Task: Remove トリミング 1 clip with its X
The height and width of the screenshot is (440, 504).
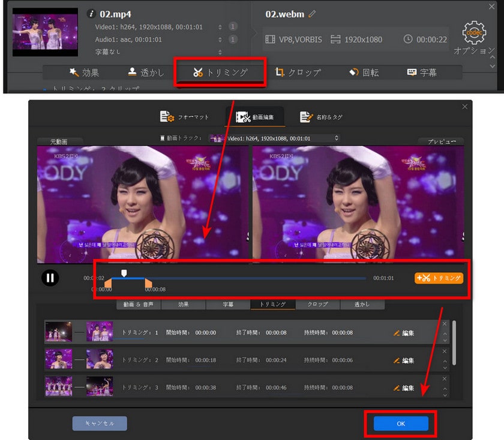Action: (445, 324)
